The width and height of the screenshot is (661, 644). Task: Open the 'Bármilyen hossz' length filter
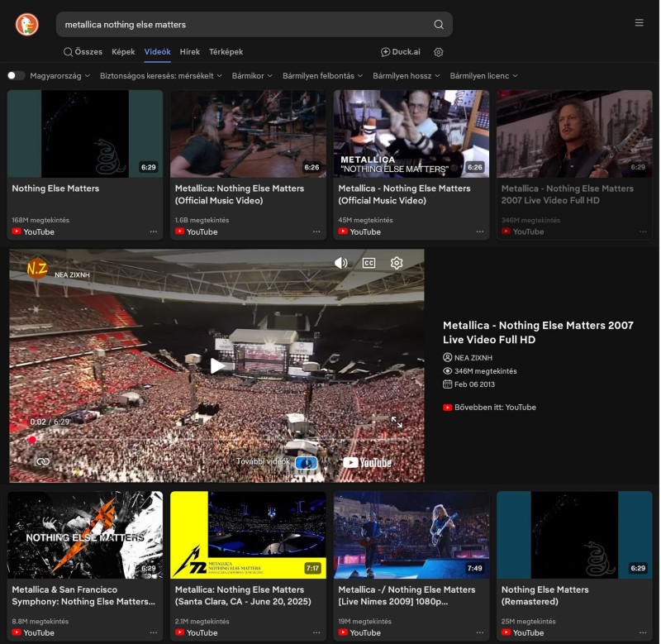coord(406,76)
